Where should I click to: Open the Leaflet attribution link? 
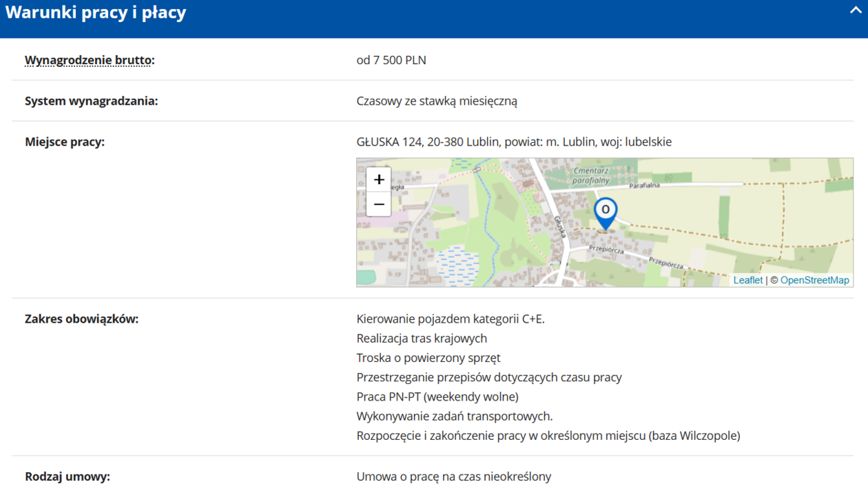pos(747,280)
